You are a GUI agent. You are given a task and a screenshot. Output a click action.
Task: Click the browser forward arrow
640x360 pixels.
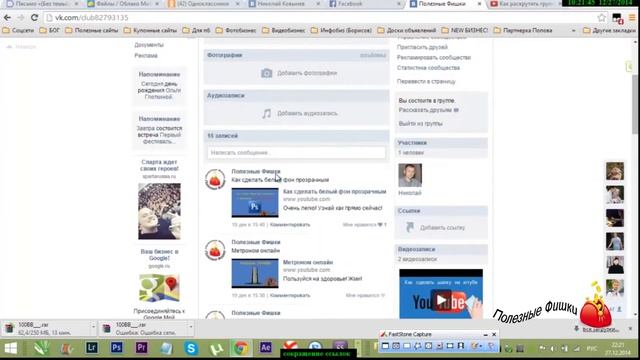[20, 18]
